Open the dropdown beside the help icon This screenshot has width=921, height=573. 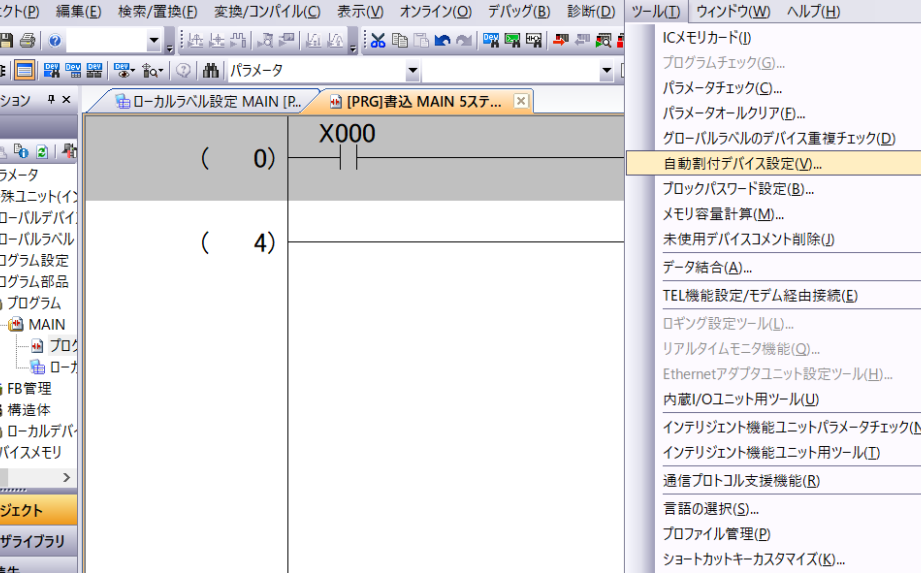tap(154, 41)
